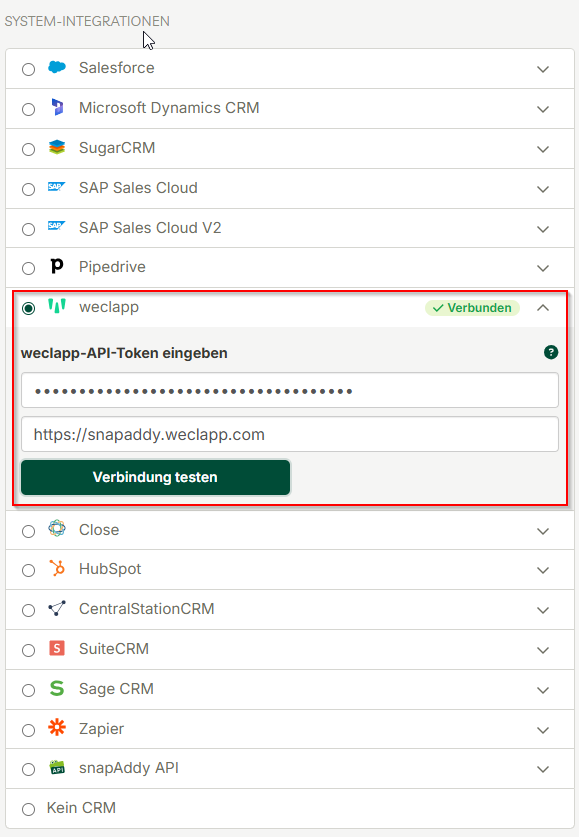Open the green question mark help icon

pos(551,352)
